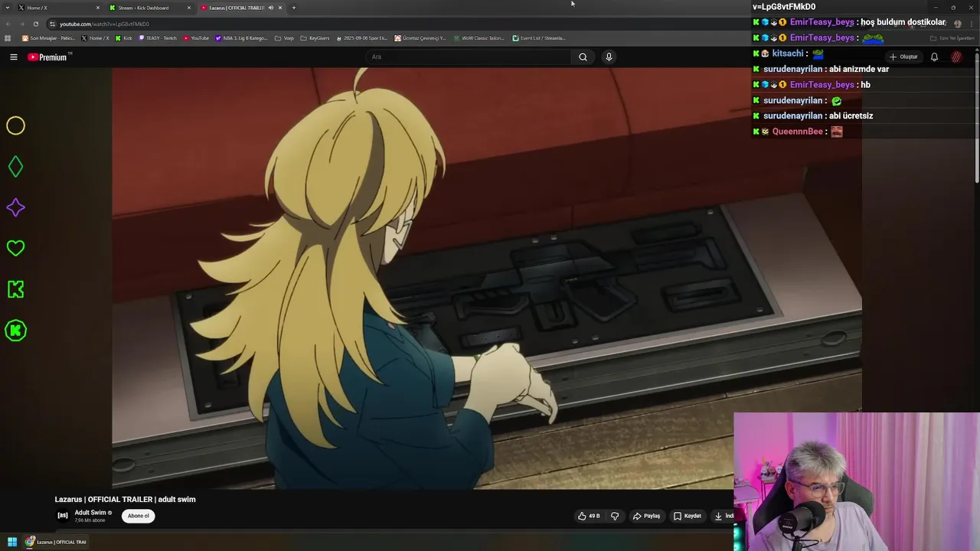This screenshot has height=551, width=980.
Task: Click the Paylaş share button
Action: [x=646, y=516]
